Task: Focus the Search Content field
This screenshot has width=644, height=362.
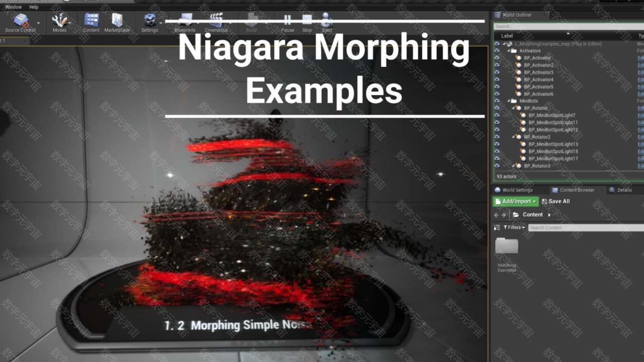Action: click(x=586, y=228)
